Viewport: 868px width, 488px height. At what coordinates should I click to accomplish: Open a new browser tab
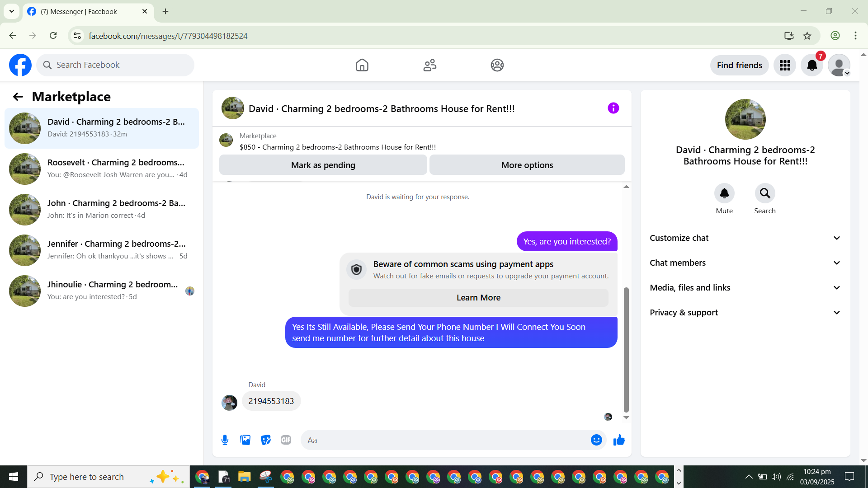165,12
